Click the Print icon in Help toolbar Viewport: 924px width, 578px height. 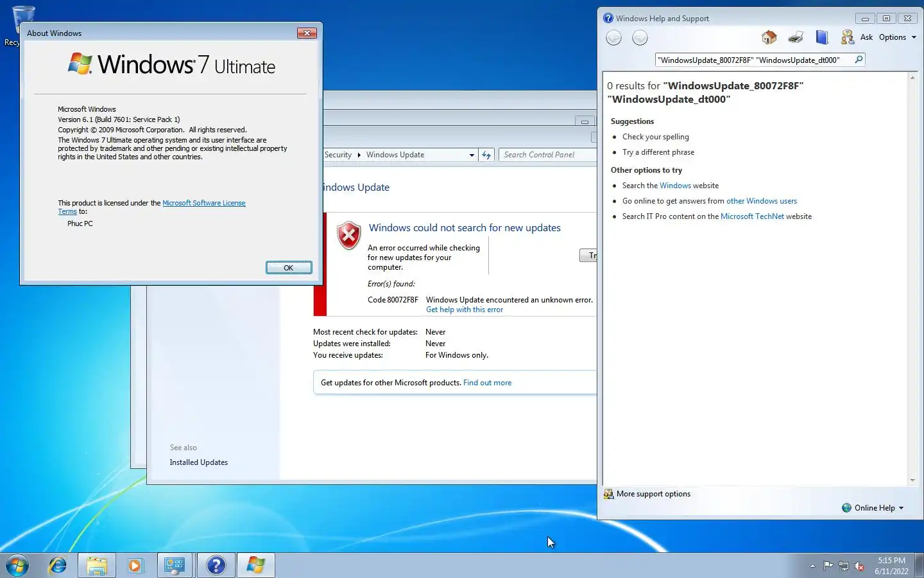tap(796, 37)
